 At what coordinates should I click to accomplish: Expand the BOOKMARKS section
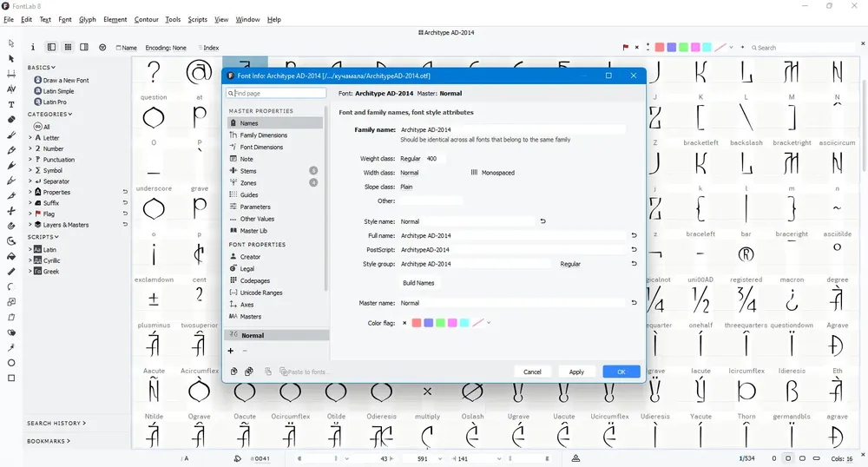click(49, 442)
